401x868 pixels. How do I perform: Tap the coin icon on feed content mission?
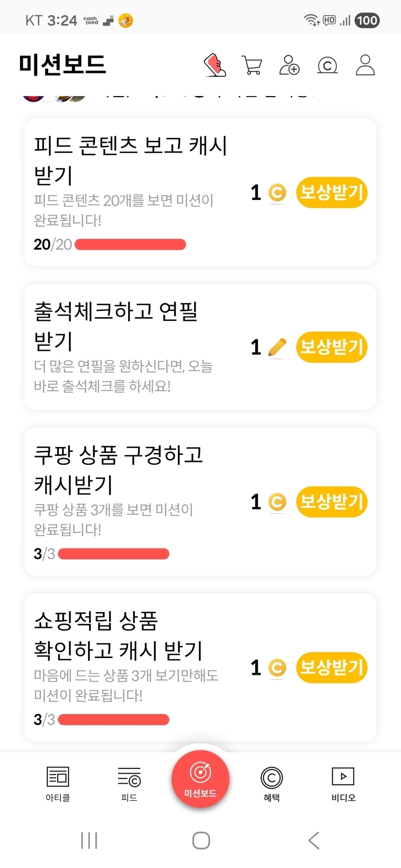[277, 193]
